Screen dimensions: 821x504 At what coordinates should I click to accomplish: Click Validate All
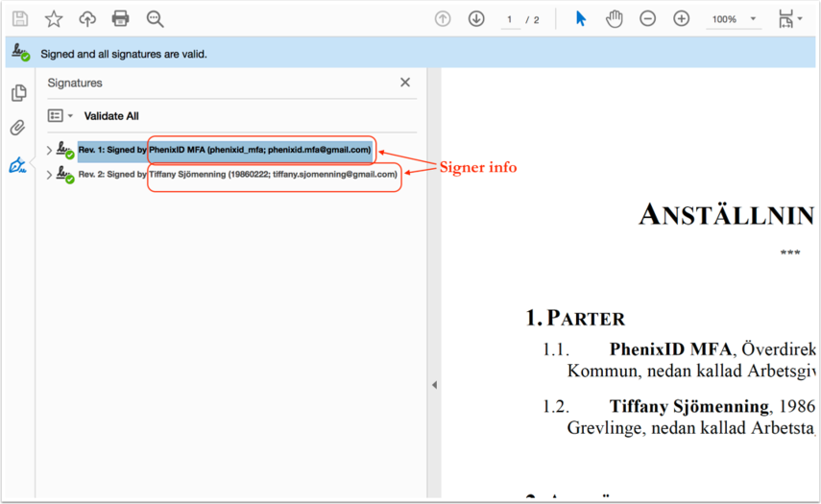click(111, 116)
